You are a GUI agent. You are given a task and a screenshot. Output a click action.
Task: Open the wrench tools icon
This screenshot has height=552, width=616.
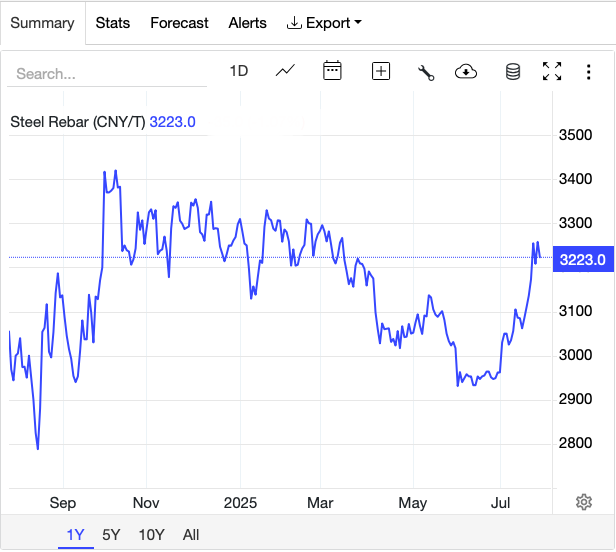pyautogui.click(x=425, y=71)
